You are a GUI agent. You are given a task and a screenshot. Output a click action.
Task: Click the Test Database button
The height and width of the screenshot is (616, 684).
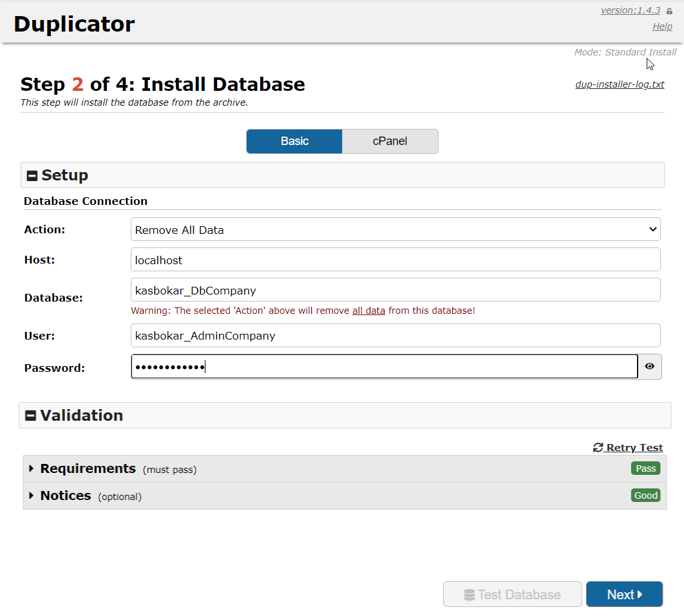point(512,594)
